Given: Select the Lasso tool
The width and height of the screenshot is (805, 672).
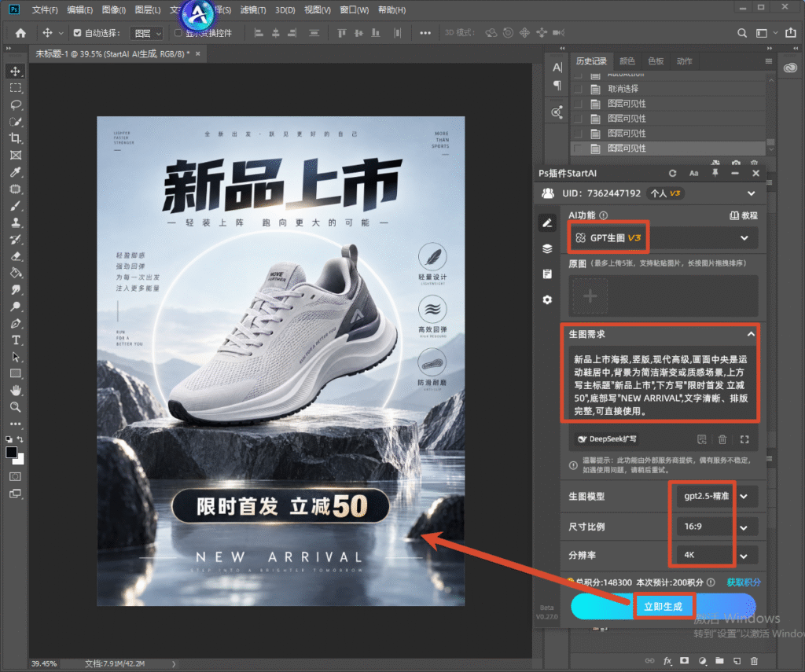Looking at the screenshot, I should pos(16,105).
